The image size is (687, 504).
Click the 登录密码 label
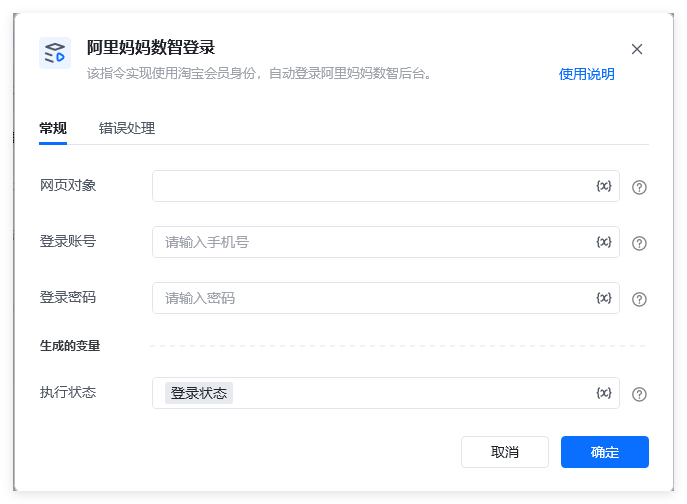tap(68, 297)
